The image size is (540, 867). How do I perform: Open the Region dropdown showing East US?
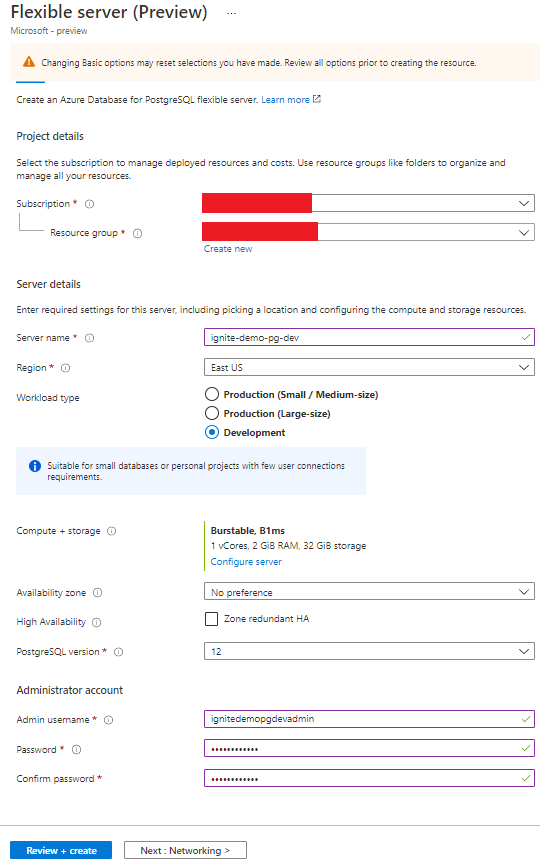pyautogui.click(x=369, y=367)
